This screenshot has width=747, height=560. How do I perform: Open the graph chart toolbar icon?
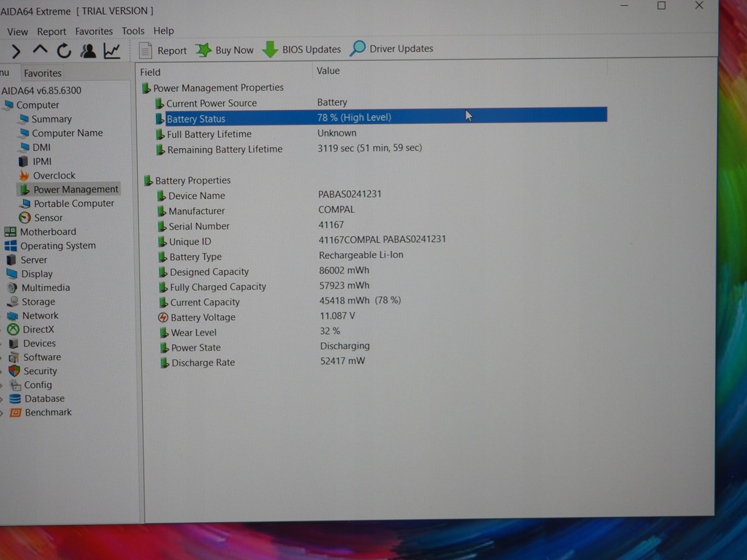pyautogui.click(x=112, y=50)
